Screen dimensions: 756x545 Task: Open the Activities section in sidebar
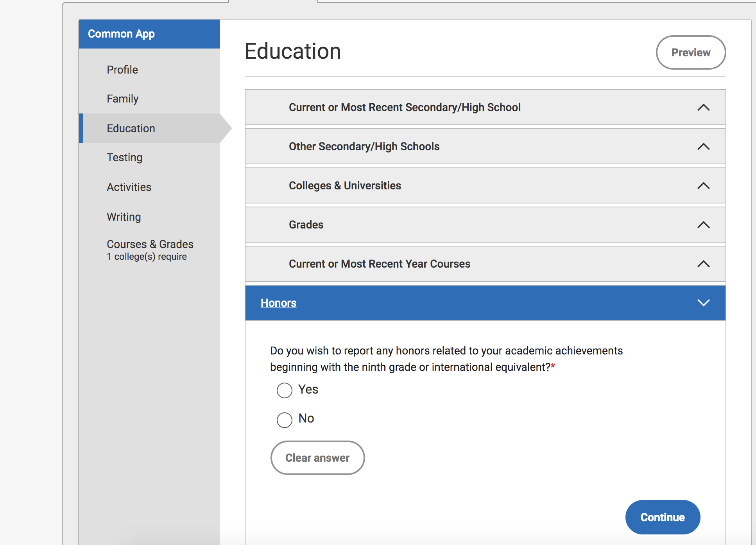coord(129,187)
